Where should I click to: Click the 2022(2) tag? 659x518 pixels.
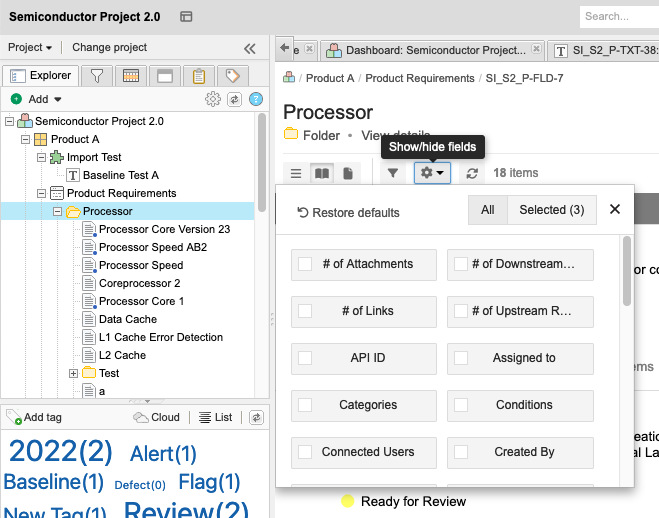pos(61,452)
